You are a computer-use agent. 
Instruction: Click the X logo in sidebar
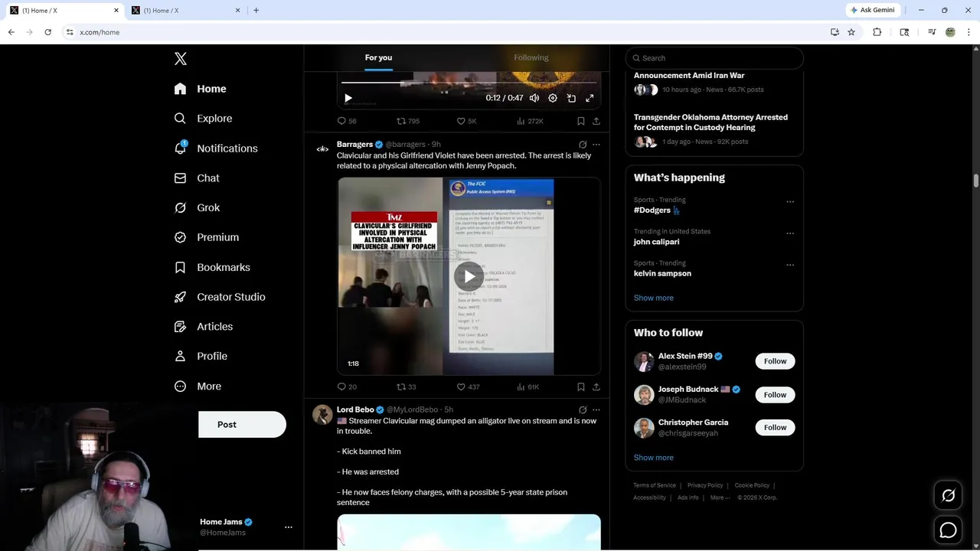coord(180,59)
